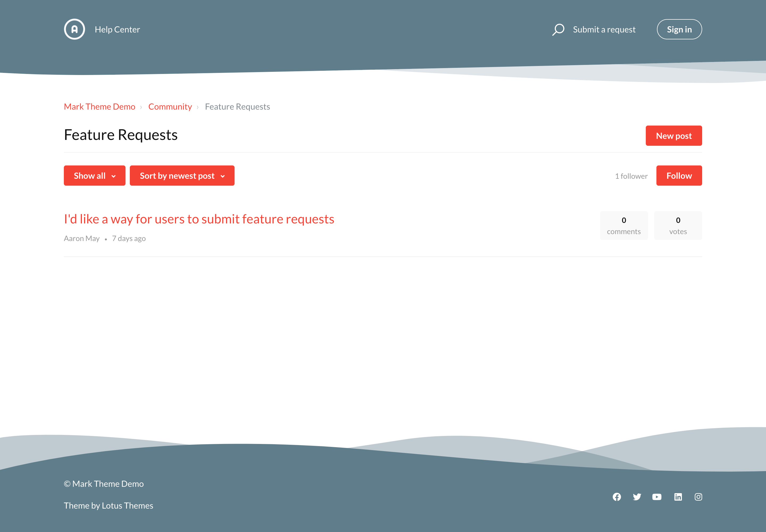Open Submit a request link

[x=604, y=29]
